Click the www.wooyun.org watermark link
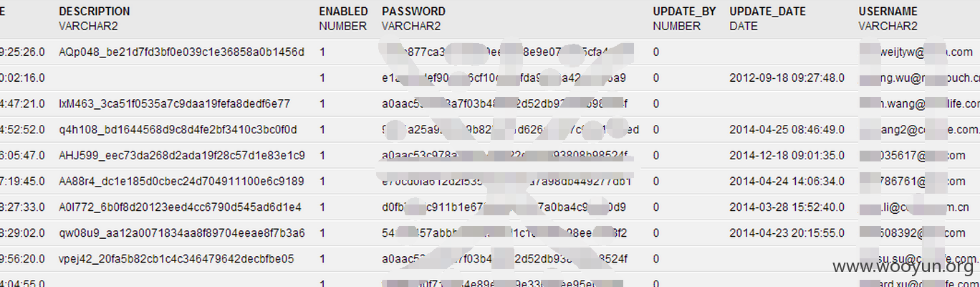Screen dimensions: 980x287 [x=903, y=268]
